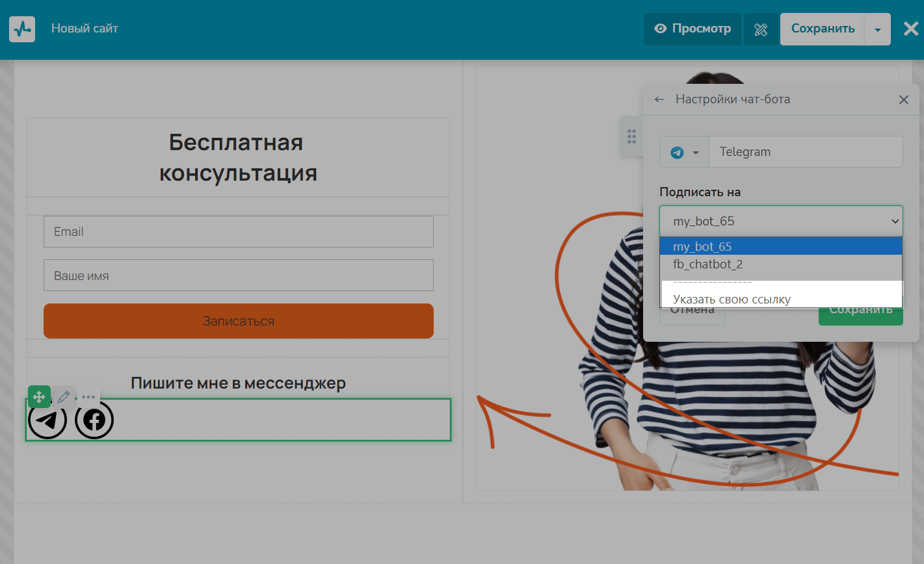Click the orange Записаться button

(x=239, y=321)
